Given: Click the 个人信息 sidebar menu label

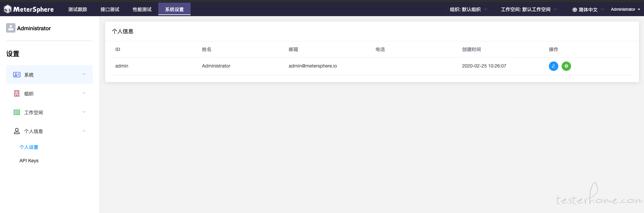Looking at the screenshot, I should point(34,131).
